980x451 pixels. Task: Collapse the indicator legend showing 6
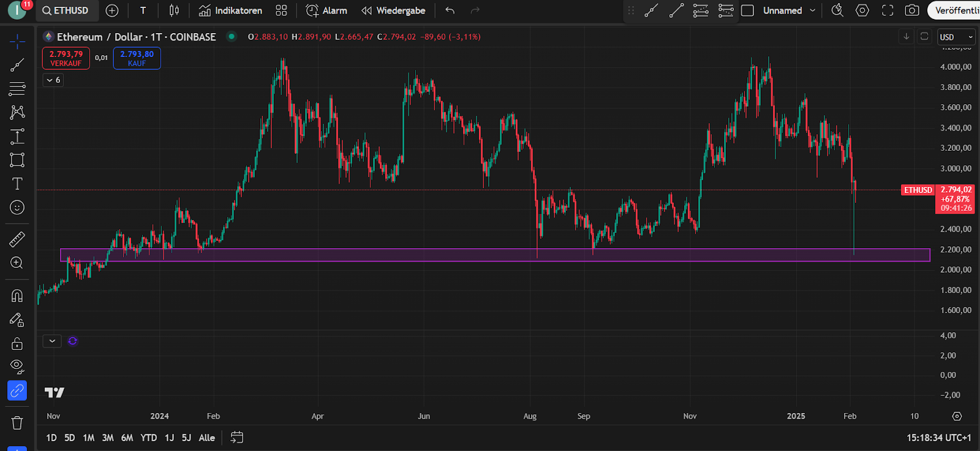tap(53, 80)
